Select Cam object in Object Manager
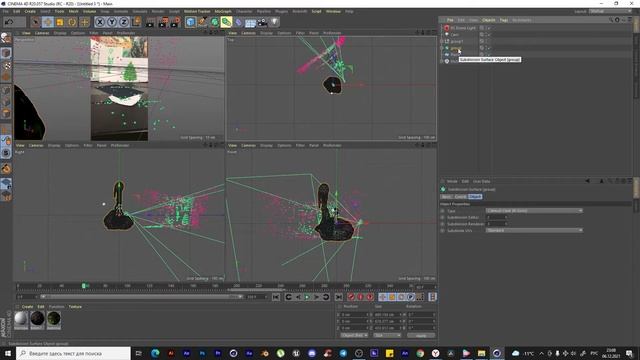 455,35
